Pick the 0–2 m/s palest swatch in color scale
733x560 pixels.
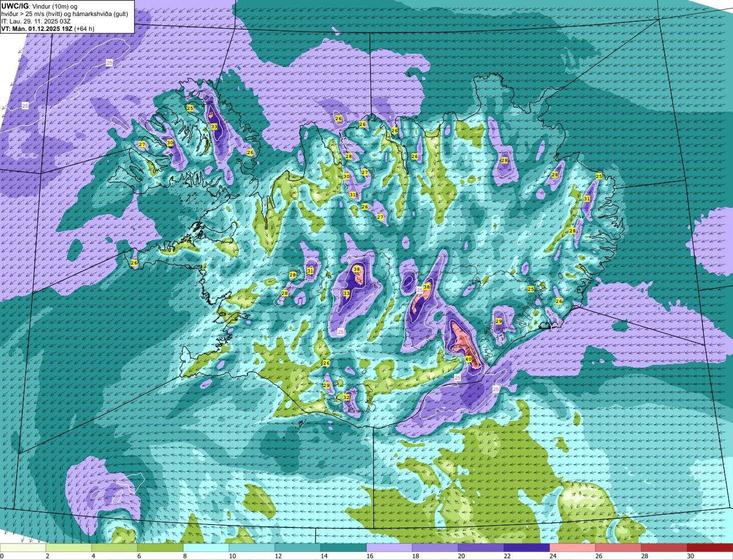23,548
